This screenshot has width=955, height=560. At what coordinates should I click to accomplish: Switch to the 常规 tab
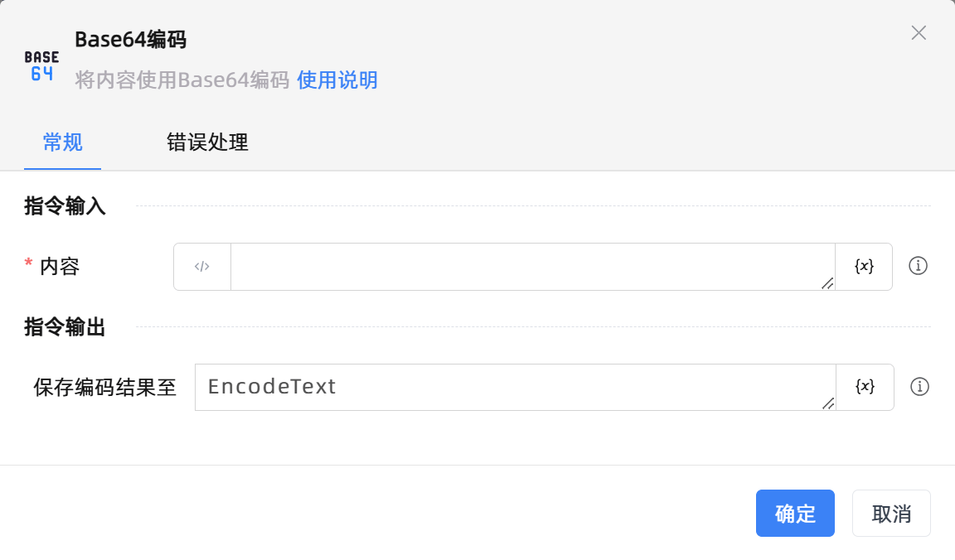click(63, 142)
